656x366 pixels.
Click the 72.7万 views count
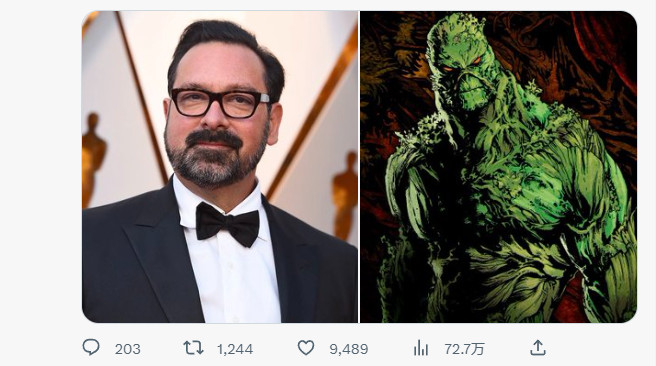pos(464,349)
